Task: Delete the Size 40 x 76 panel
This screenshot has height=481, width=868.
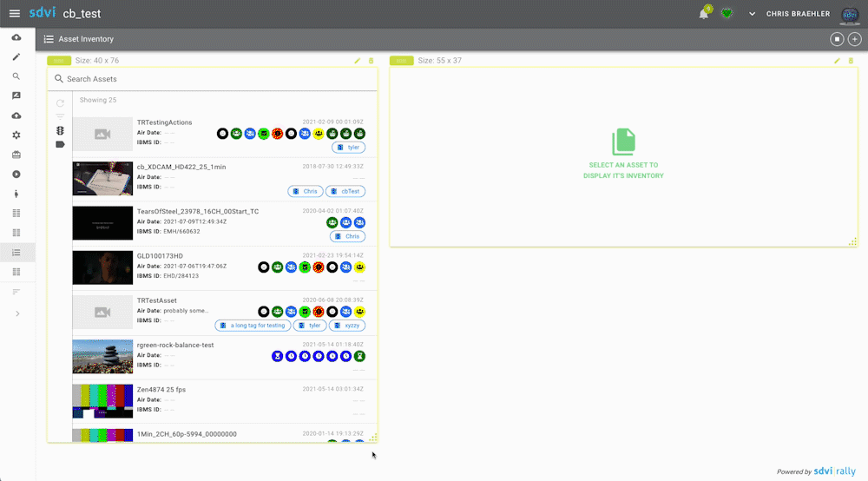Action: (372, 61)
